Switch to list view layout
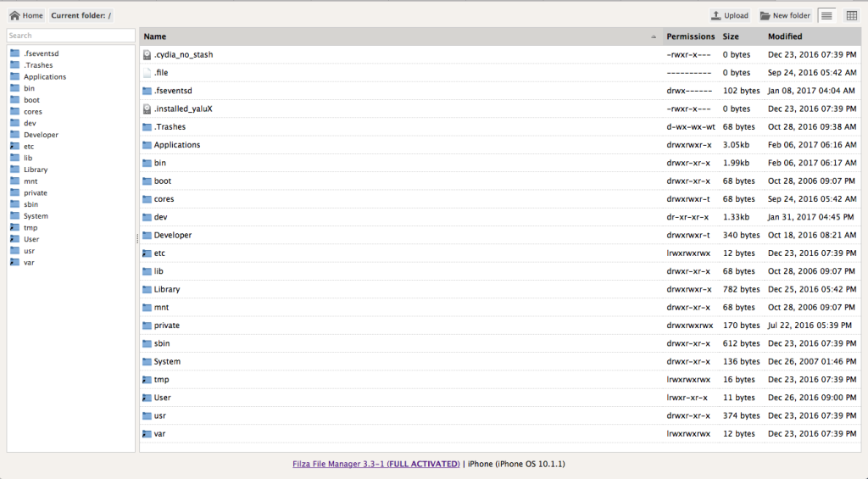 point(826,15)
